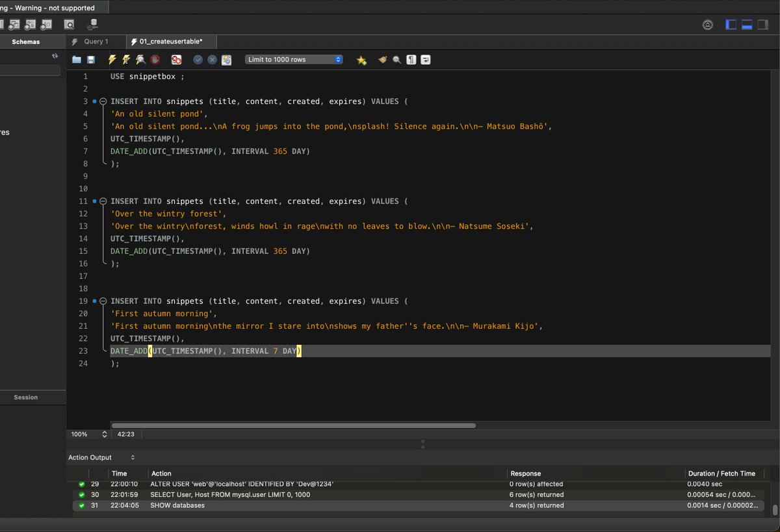
Task: Toggle the bottom output panel
Action: click(747, 25)
